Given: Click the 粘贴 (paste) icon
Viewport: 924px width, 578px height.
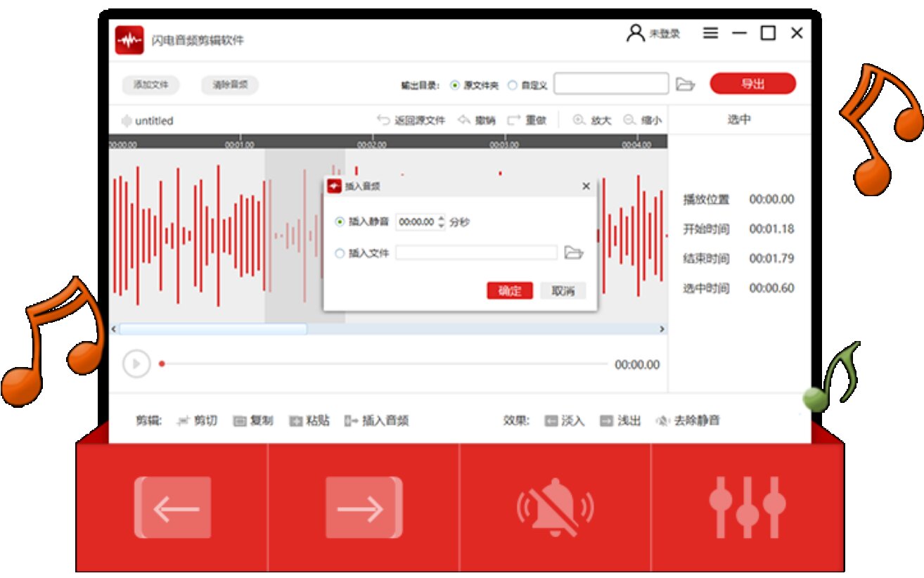Looking at the screenshot, I should 297,420.
